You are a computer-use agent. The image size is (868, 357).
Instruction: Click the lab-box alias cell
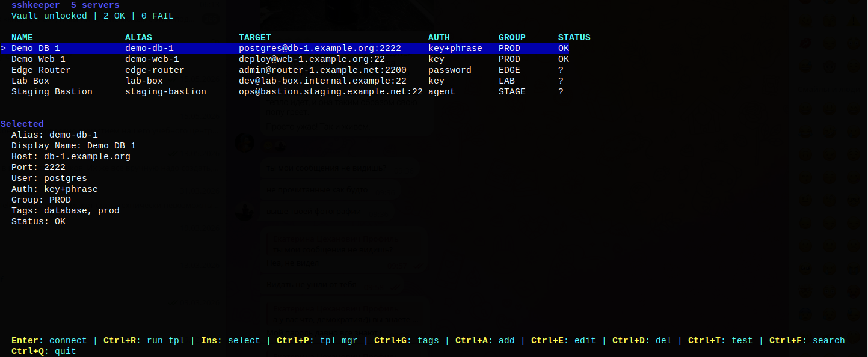point(144,81)
